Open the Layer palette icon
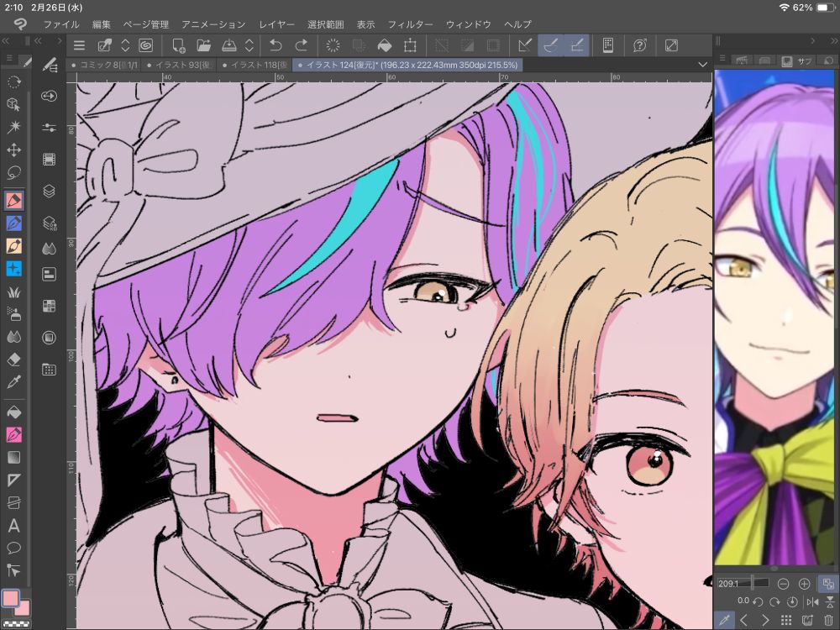 pyautogui.click(x=50, y=191)
